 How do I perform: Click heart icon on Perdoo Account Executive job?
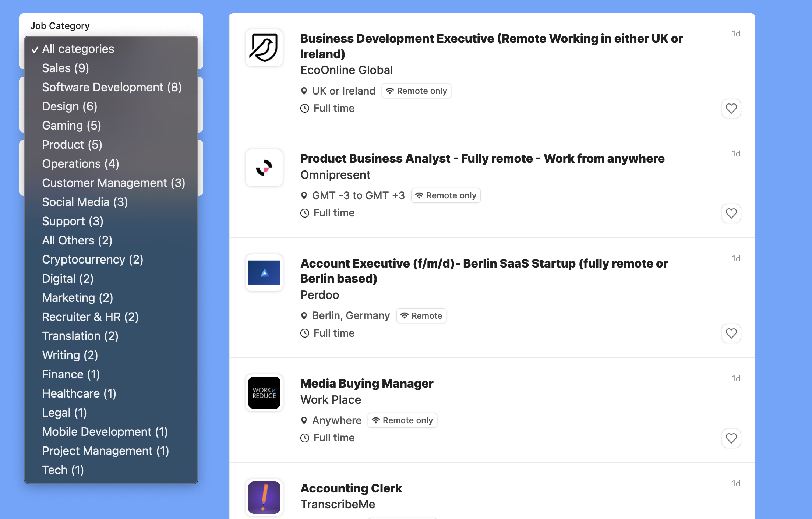pyautogui.click(x=731, y=333)
